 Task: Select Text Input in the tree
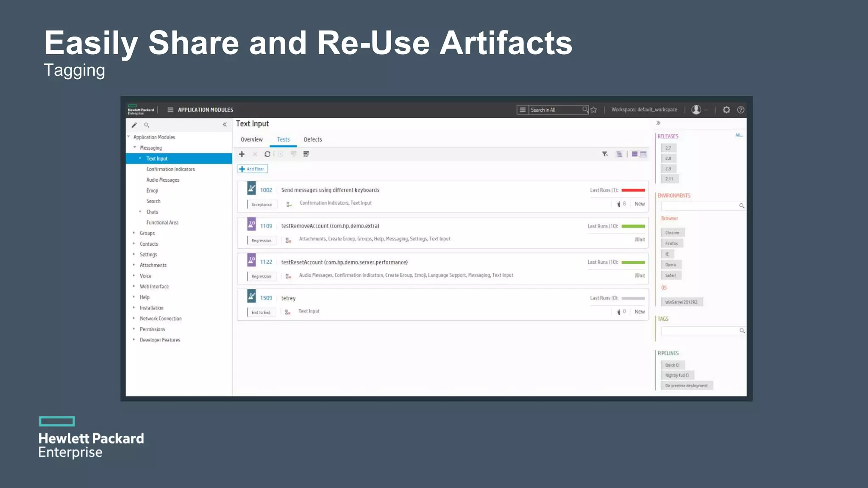pyautogui.click(x=179, y=158)
